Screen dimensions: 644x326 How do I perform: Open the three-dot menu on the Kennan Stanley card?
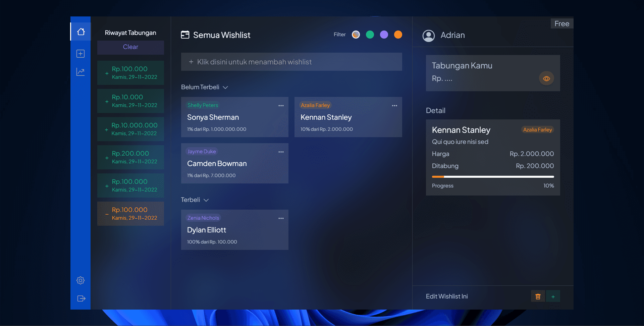(x=394, y=106)
